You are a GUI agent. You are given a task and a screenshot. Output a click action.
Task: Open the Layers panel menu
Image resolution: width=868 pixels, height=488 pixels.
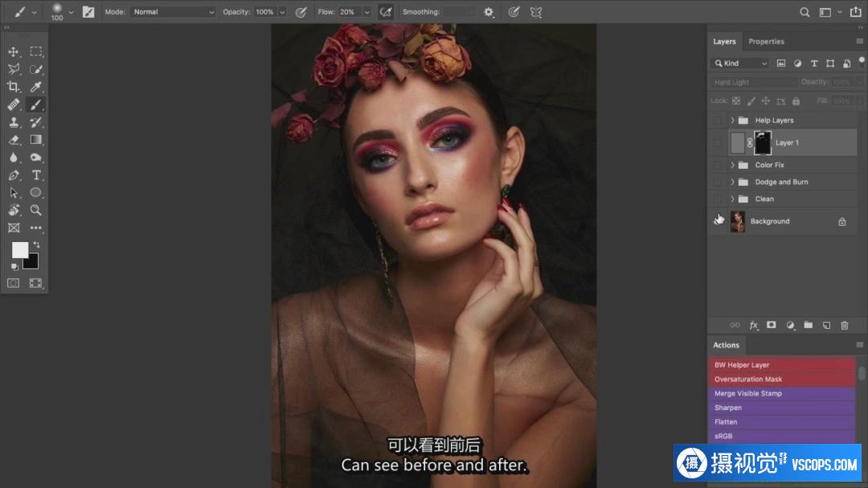click(x=859, y=42)
